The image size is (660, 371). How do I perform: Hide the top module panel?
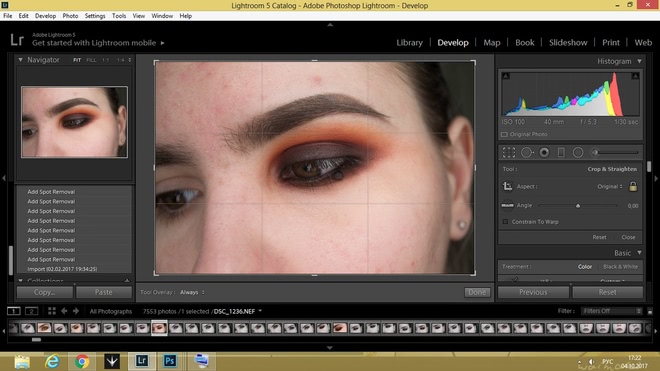(330, 25)
